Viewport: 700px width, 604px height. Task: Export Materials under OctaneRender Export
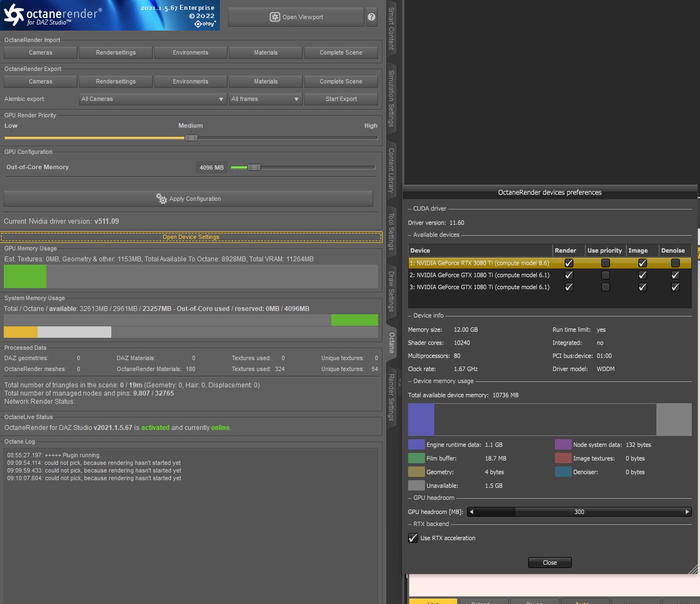266,81
